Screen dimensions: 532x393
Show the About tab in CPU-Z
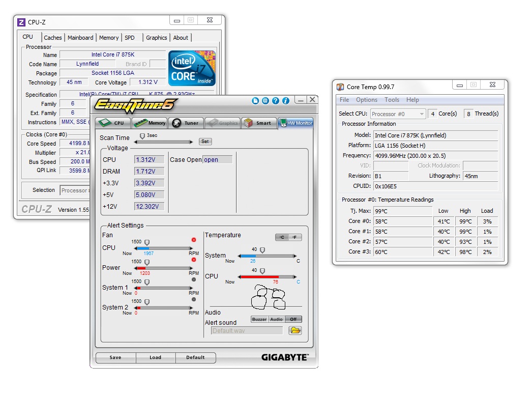tap(181, 38)
